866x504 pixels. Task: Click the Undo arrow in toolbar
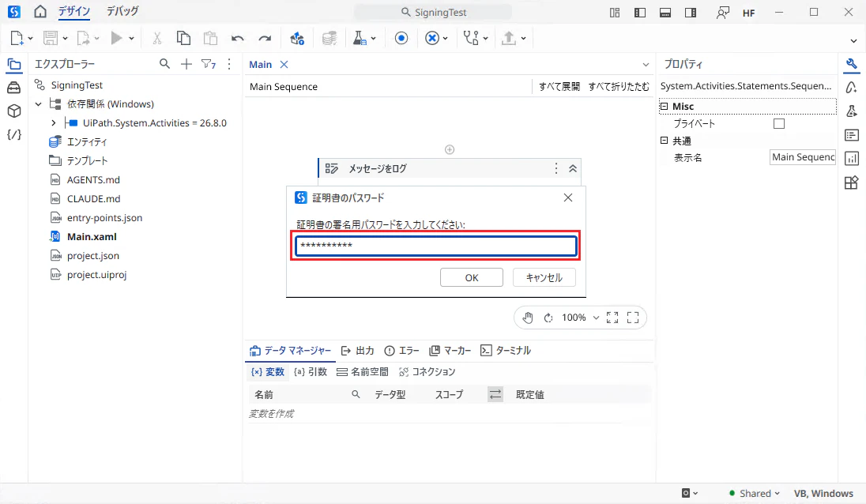coord(238,38)
